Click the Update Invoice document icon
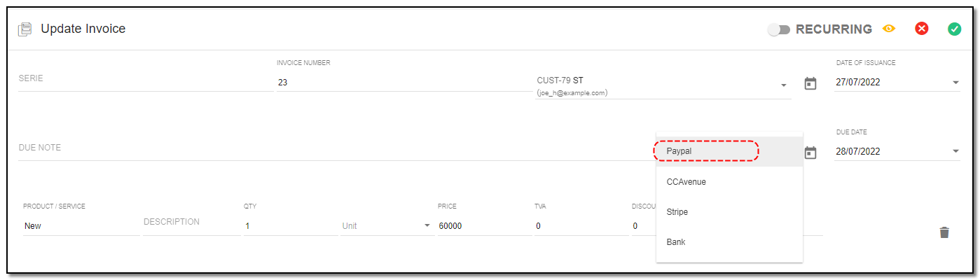980x280 pixels. tap(25, 29)
